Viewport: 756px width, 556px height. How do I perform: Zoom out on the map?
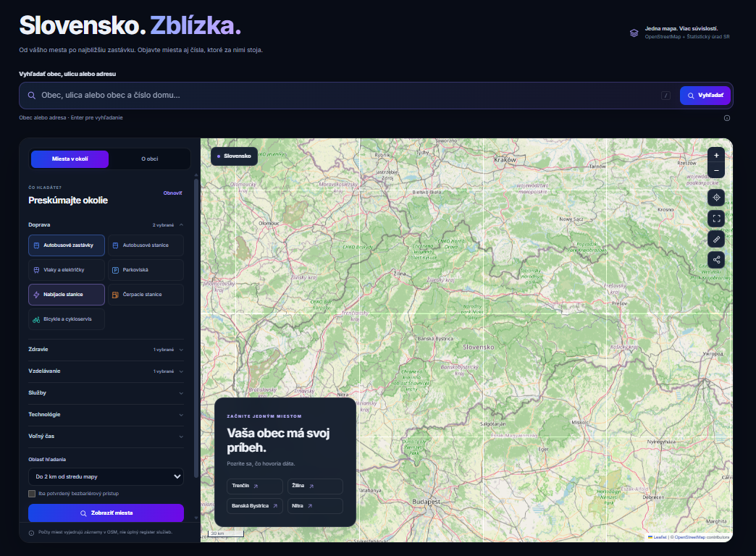[x=716, y=171]
